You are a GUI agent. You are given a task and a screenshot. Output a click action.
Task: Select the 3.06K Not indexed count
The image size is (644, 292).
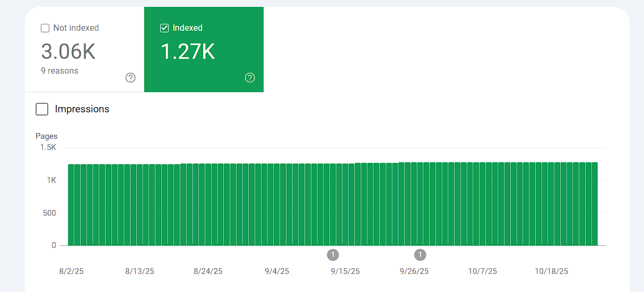click(68, 51)
